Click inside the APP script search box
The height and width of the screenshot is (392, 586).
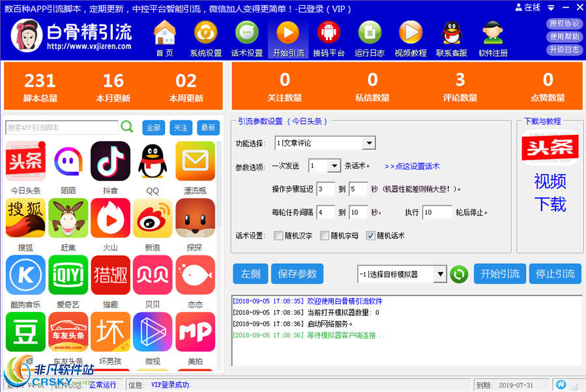point(62,127)
